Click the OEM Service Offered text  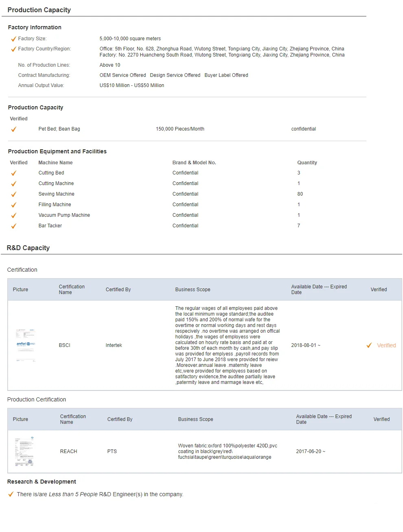point(123,75)
